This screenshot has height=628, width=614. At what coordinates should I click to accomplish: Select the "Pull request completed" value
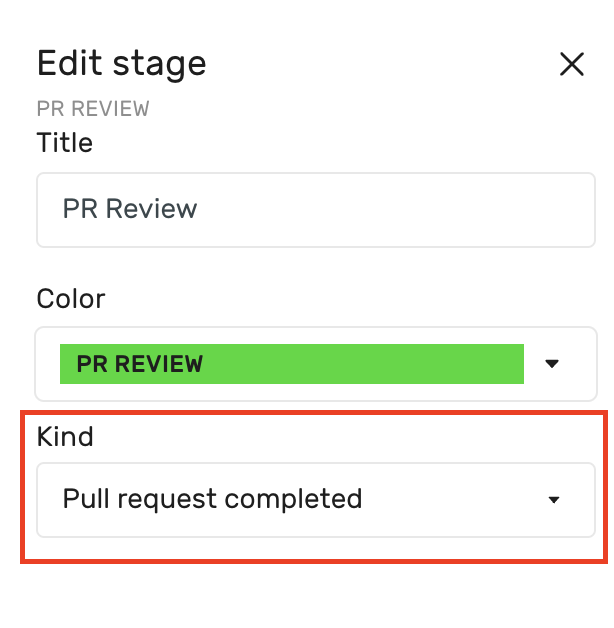click(x=212, y=499)
